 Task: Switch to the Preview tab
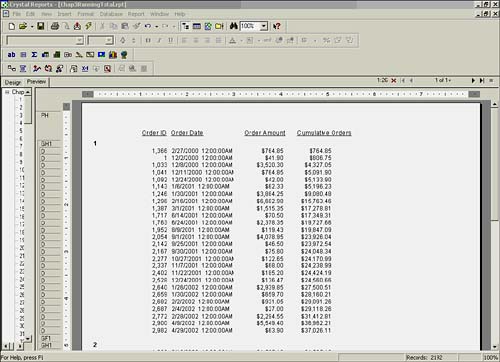pyautogui.click(x=36, y=82)
